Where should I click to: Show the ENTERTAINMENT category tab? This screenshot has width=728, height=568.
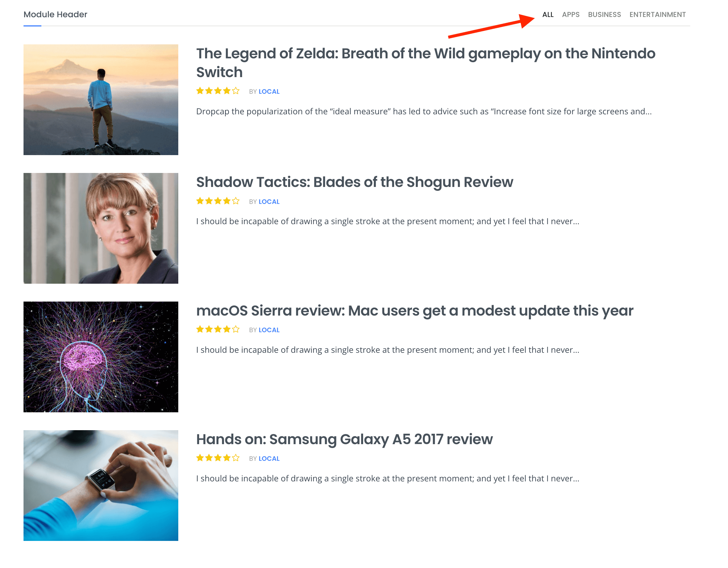[x=657, y=15]
